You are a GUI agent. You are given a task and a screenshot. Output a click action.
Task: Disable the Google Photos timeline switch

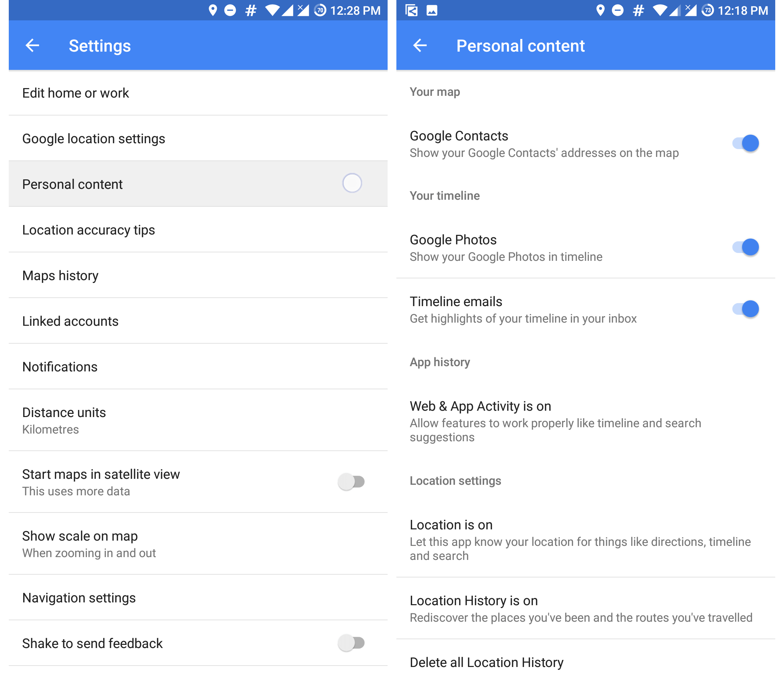pyautogui.click(x=745, y=247)
